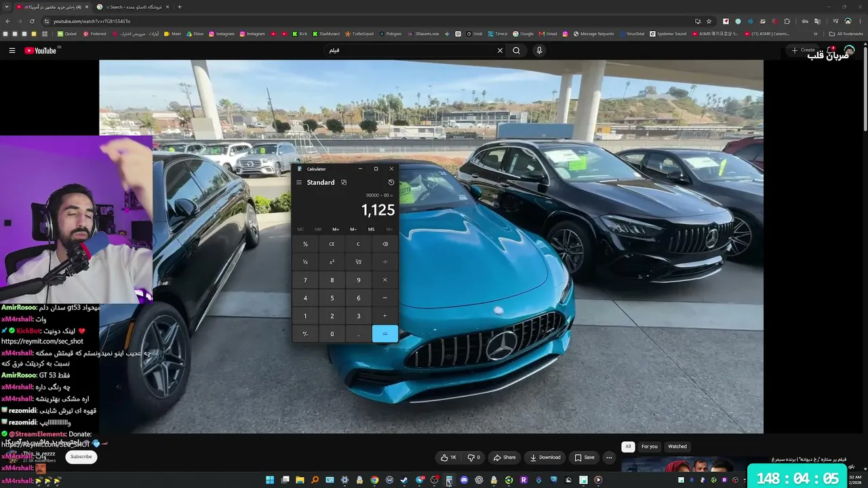Click the blue equals key in Calculator
This screenshot has width=868, height=488.
[x=385, y=333]
